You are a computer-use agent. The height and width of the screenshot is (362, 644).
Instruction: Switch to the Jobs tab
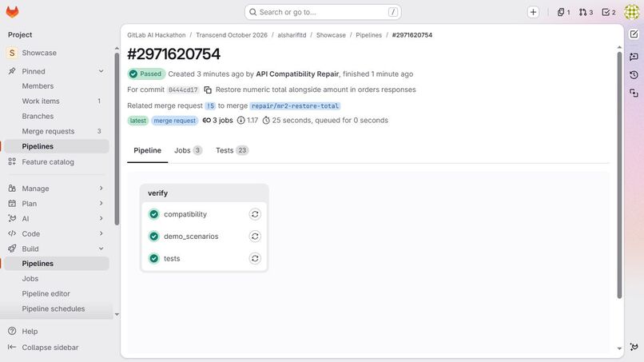(188, 150)
